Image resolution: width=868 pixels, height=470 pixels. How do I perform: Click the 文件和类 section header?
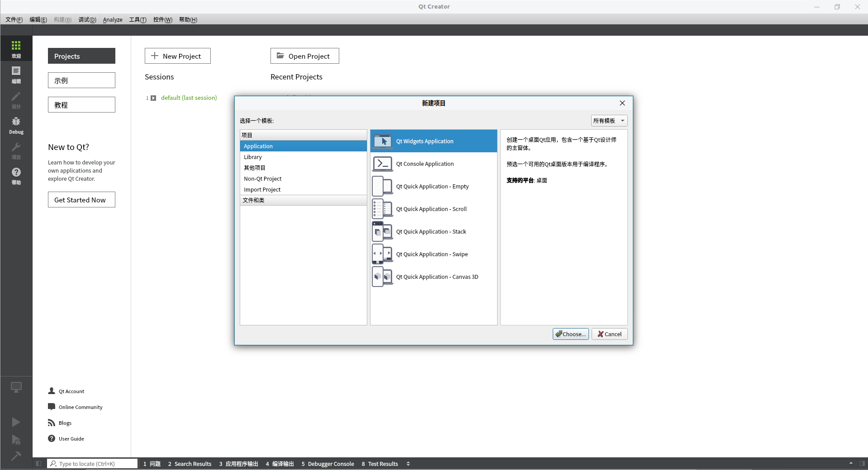tap(304, 200)
